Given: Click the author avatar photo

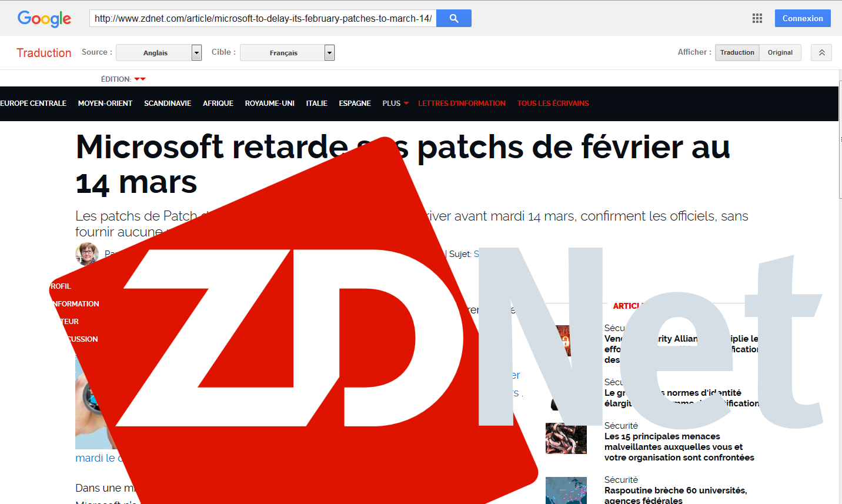Looking at the screenshot, I should pos(87,253).
